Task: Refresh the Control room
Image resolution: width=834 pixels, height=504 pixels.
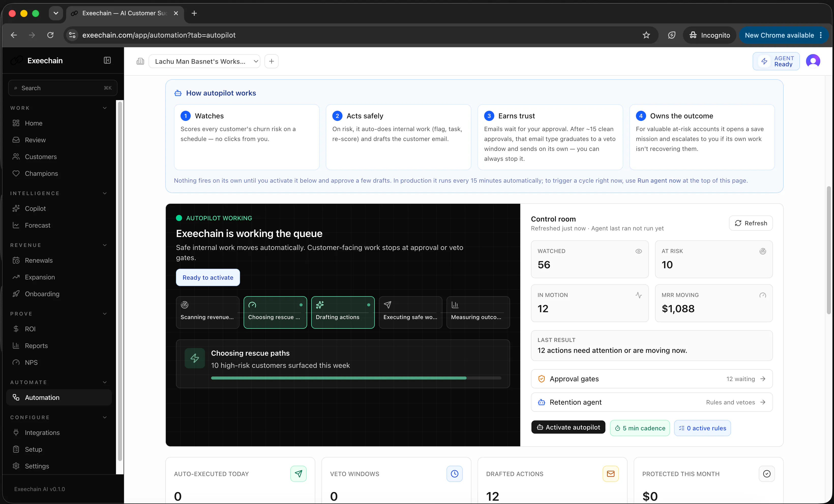Action: 751,223
